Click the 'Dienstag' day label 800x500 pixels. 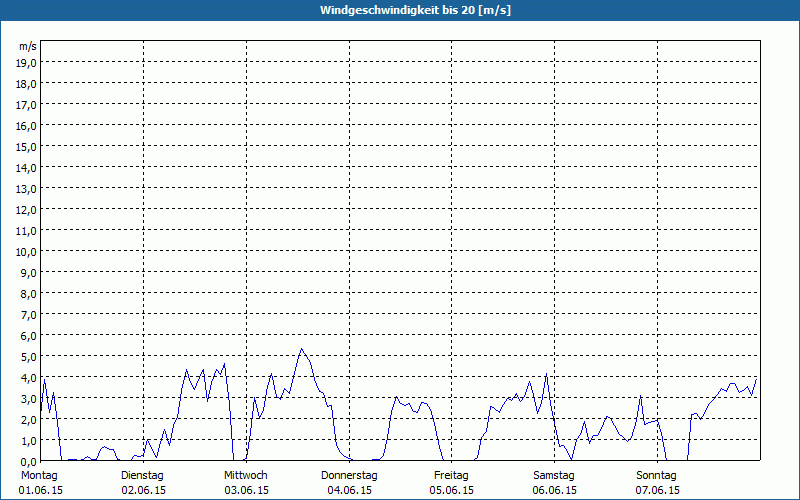(x=142, y=476)
